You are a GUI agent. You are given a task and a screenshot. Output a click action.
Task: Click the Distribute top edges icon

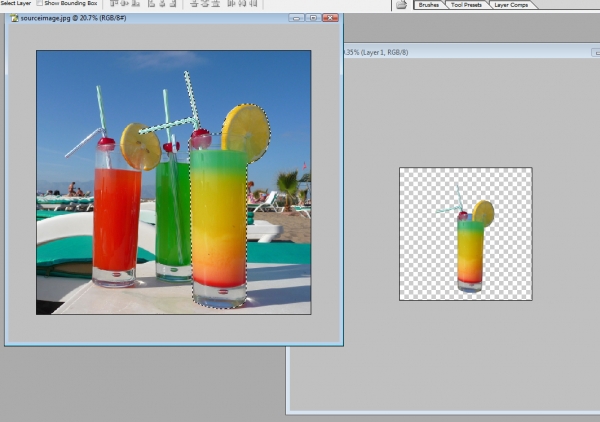(194, 3)
